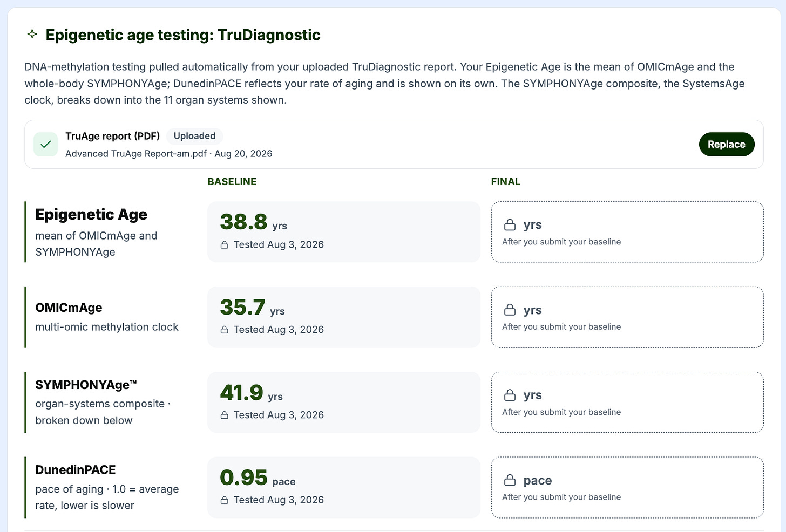786x532 pixels.
Task: Select the locked SYMPHONYAge final yrs field
Action: pos(627,402)
